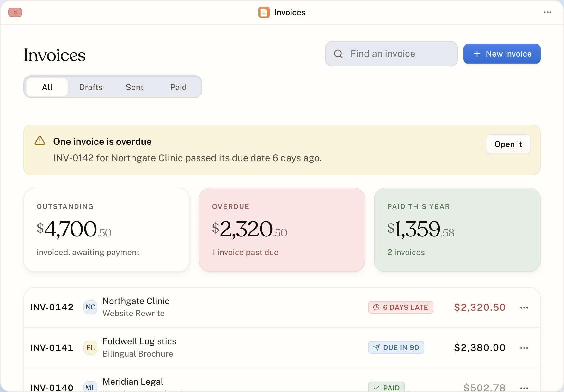Click the '2 invoices' text
This screenshot has height=392, width=564.
click(x=406, y=252)
